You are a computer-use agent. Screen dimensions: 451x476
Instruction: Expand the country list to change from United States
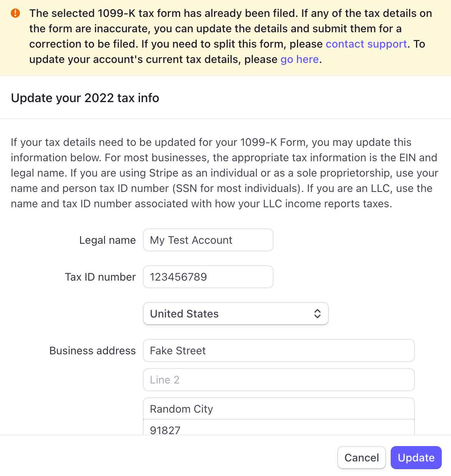pos(236,314)
